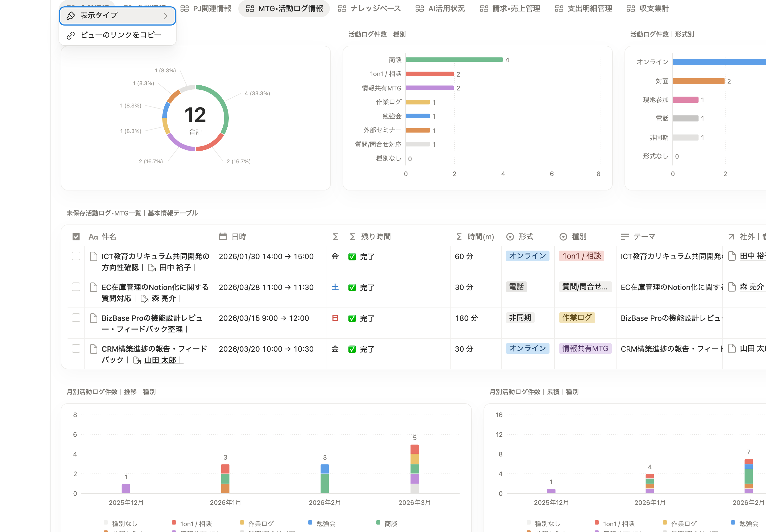Click the 作業ログ type tag

(x=577, y=317)
